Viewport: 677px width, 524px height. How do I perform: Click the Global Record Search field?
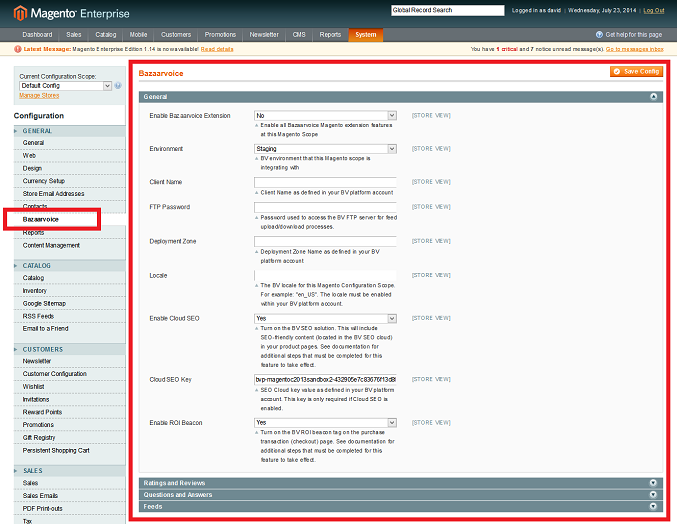tap(448, 10)
